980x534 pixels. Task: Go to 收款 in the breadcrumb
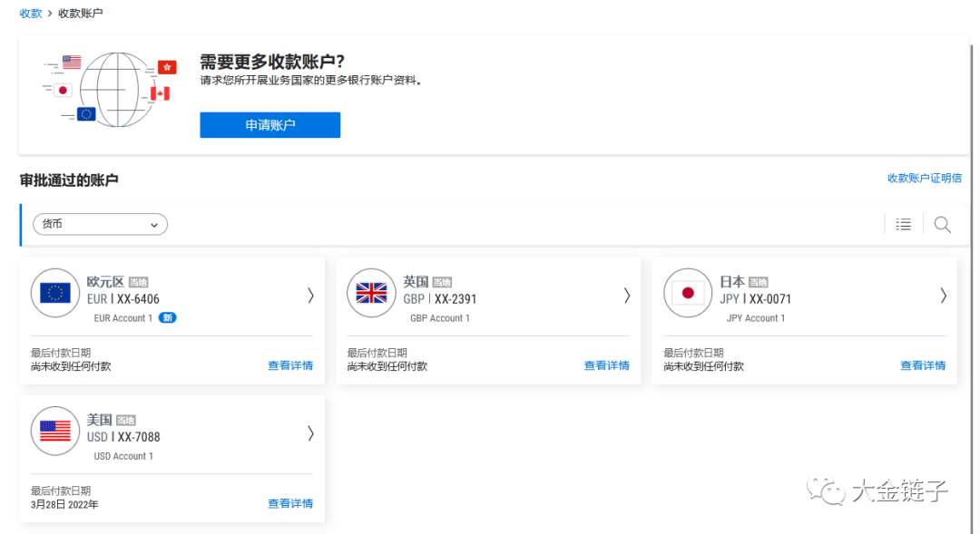click(30, 13)
